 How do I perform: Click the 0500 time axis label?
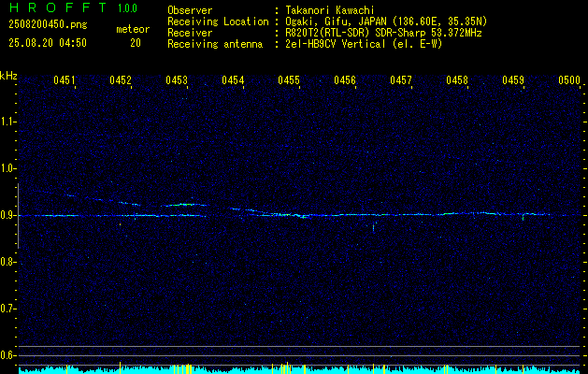coord(569,79)
